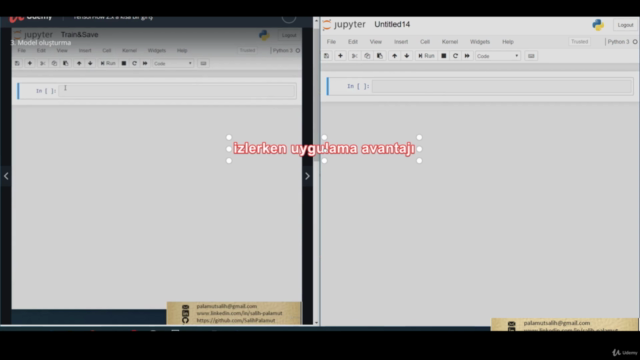This screenshot has height=360, width=640.
Task: Go to previous lecture with left chevron
Action: [6, 176]
